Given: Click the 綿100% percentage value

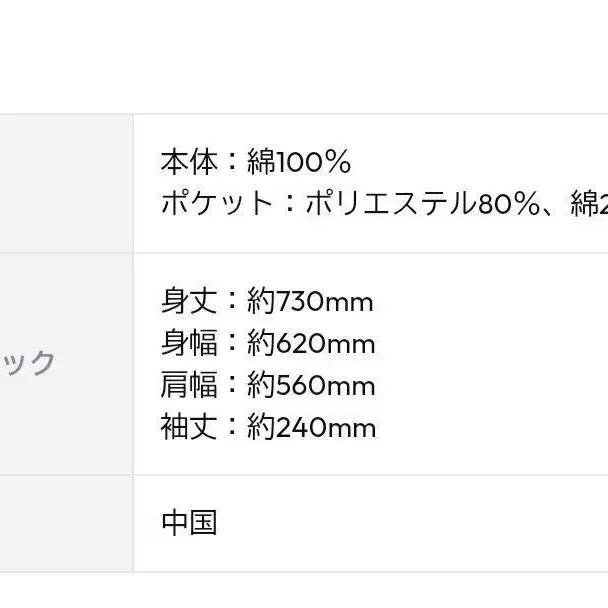Looking at the screenshot, I should pyautogui.click(x=299, y=161).
